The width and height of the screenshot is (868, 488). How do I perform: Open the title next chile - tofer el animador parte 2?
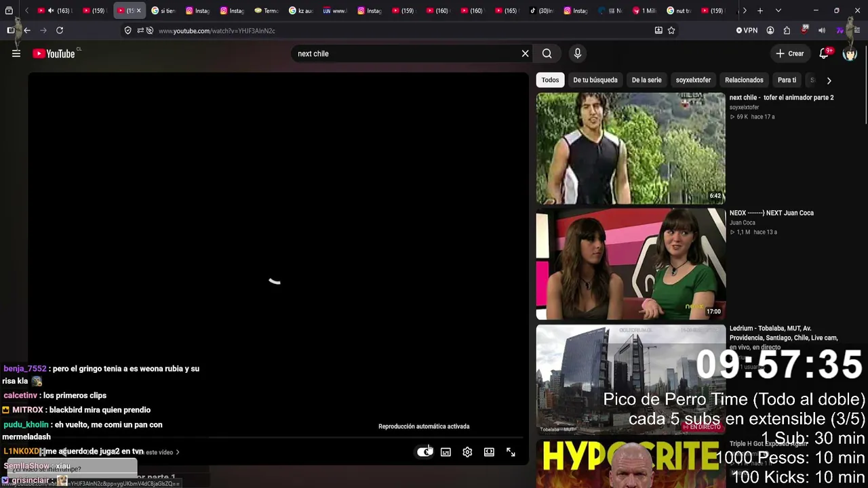pos(782,98)
